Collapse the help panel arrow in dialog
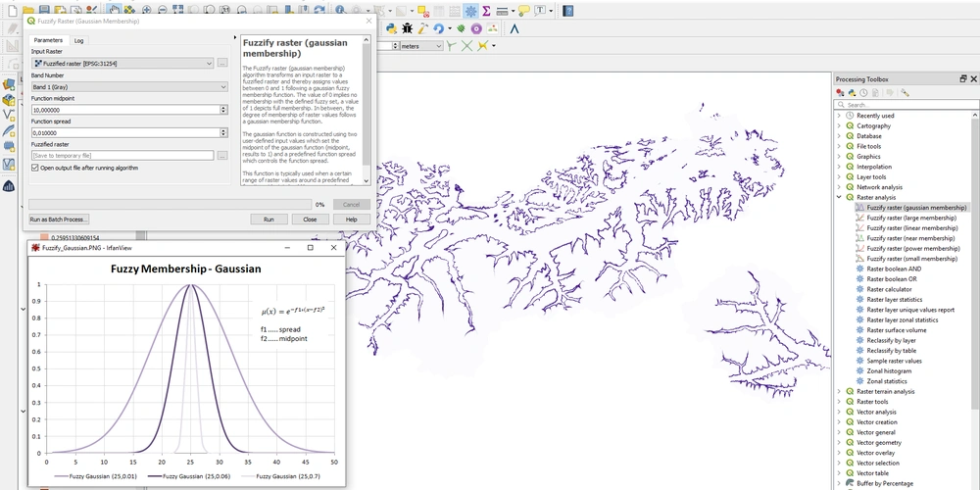 [235, 38]
